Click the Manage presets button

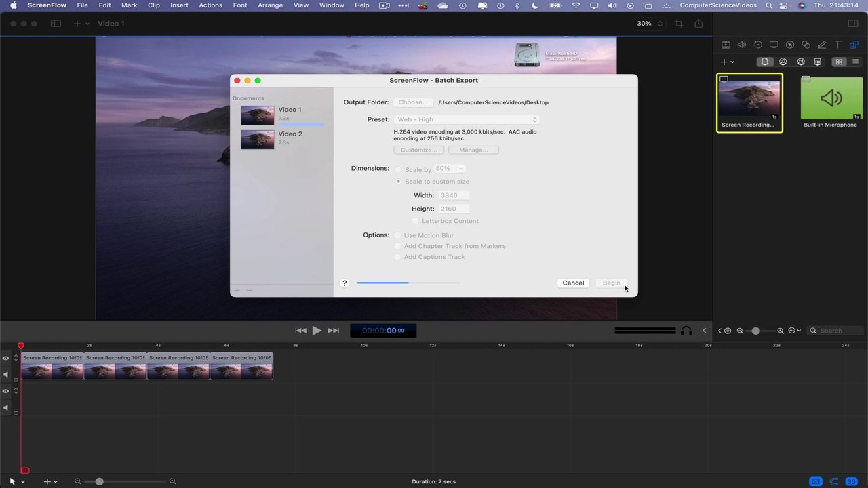click(473, 150)
